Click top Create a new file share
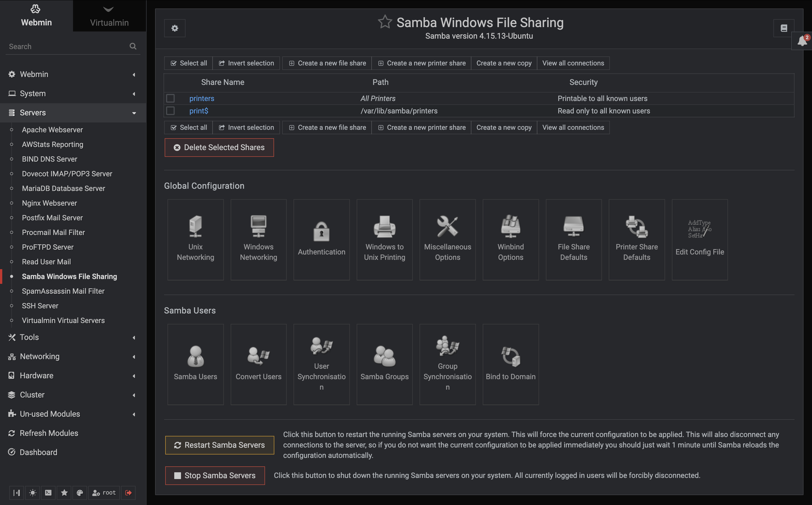Image resolution: width=812 pixels, height=505 pixels. coord(327,63)
